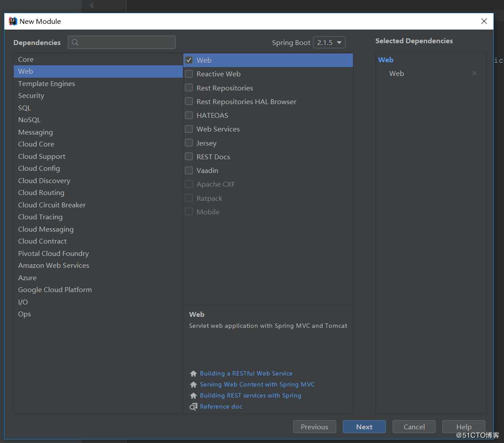Open Pivotal Cloud Foundry category

click(98, 253)
